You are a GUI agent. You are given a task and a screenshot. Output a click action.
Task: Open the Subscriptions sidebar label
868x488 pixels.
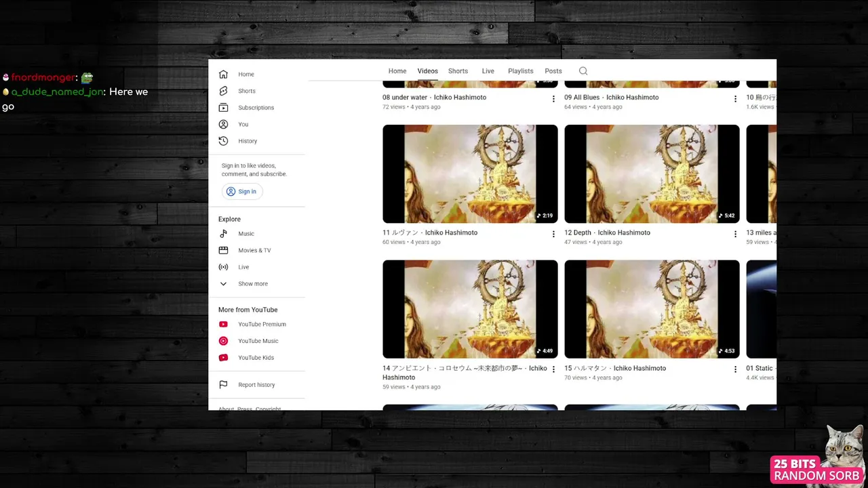click(256, 108)
